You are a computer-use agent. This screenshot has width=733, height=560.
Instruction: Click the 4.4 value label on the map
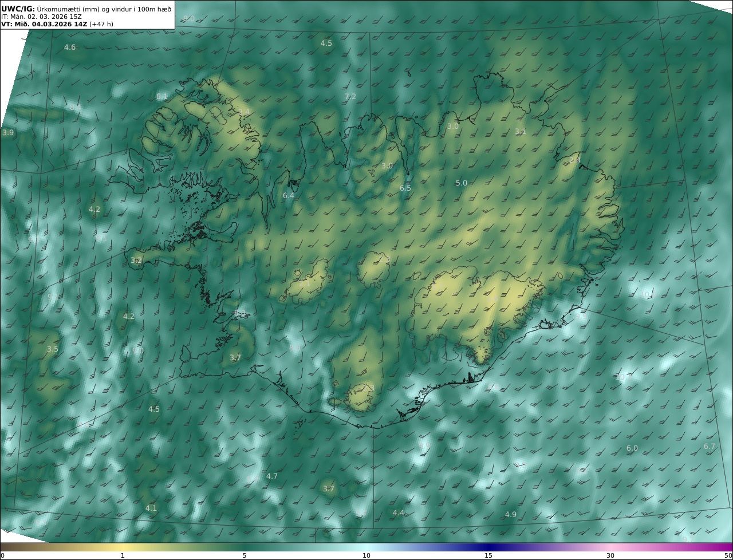[399, 513]
